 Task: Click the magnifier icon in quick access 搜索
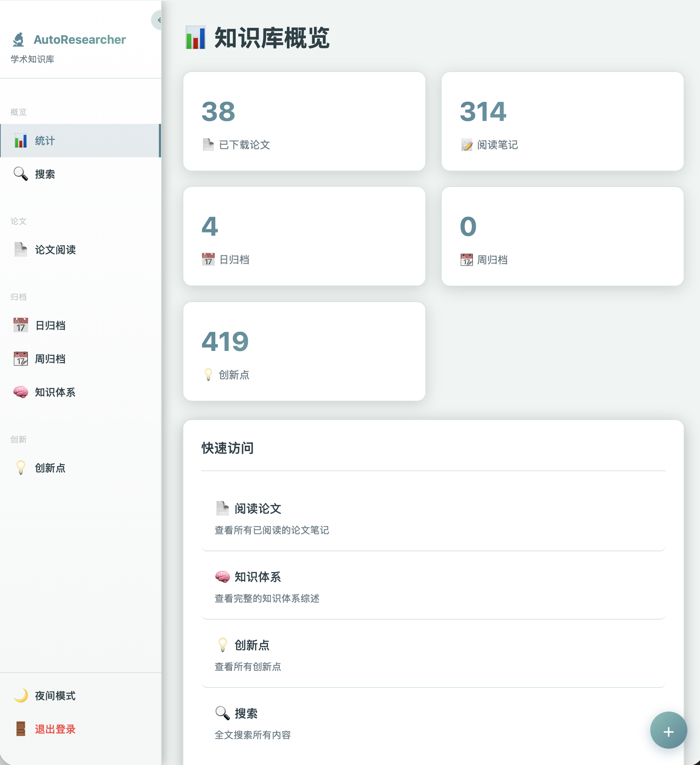coord(222,713)
